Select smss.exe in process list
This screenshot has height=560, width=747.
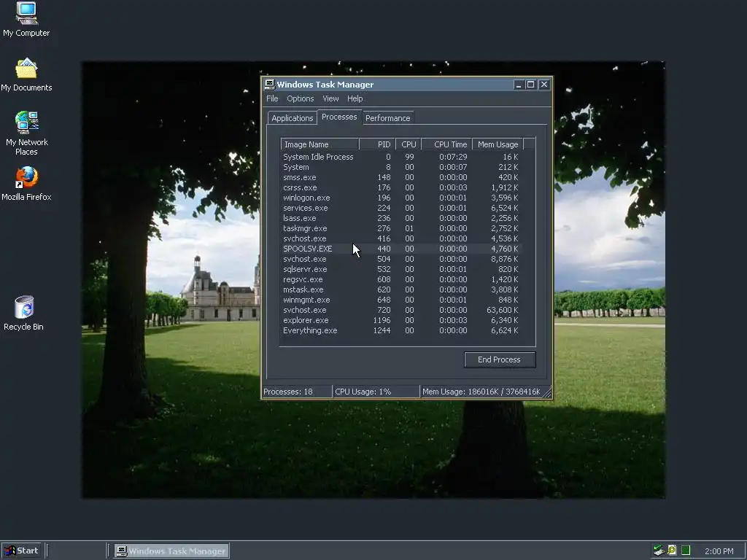click(x=400, y=177)
